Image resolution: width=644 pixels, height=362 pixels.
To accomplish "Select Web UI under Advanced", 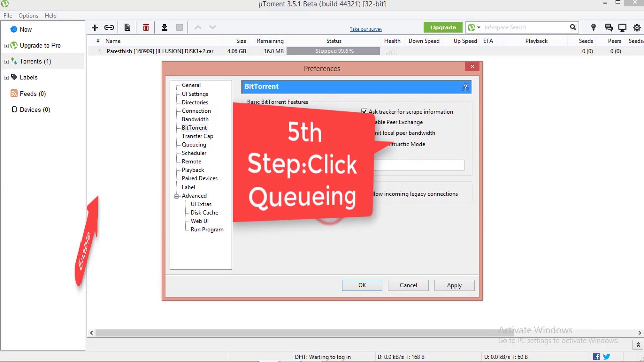I will pos(199,221).
